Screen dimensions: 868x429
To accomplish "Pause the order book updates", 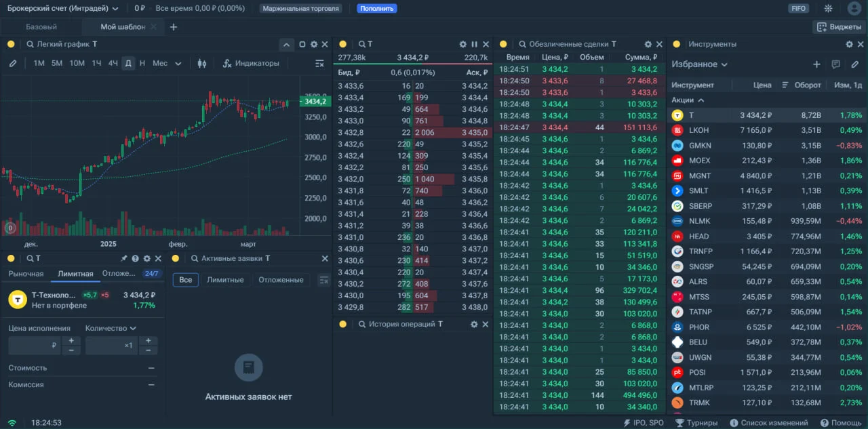I will (x=474, y=44).
